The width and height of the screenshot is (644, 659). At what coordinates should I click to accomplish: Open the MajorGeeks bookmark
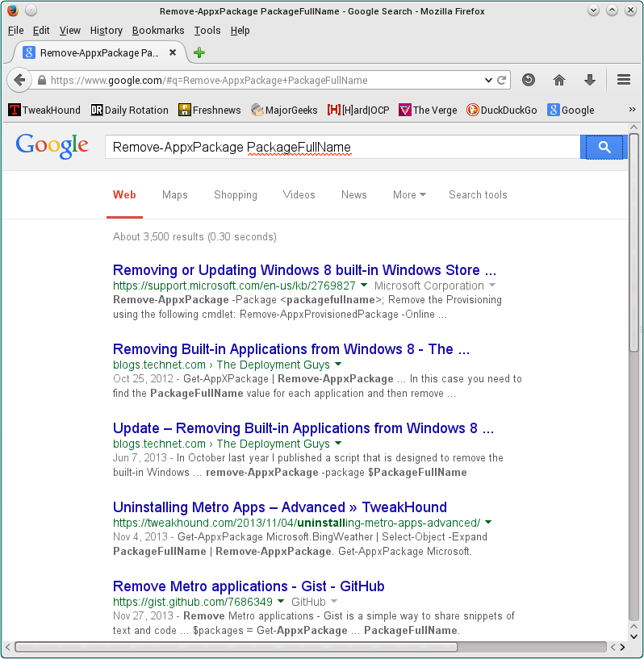284,111
